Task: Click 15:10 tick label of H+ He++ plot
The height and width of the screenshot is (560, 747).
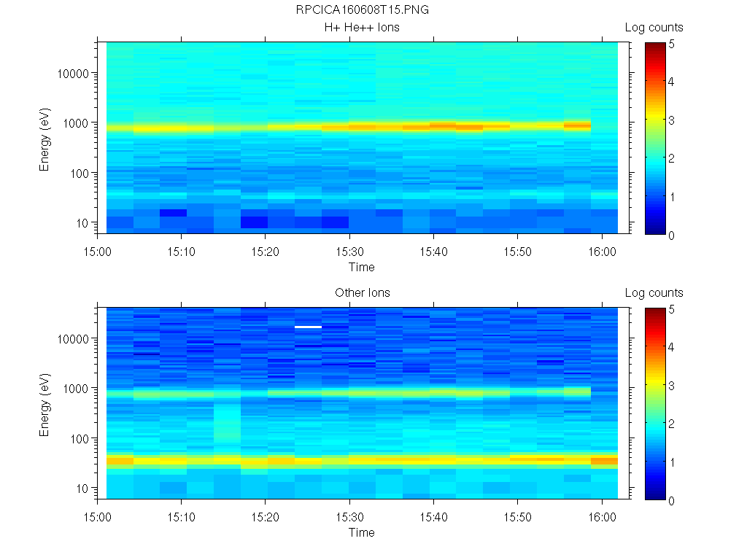Action: [x=181, y=252]
